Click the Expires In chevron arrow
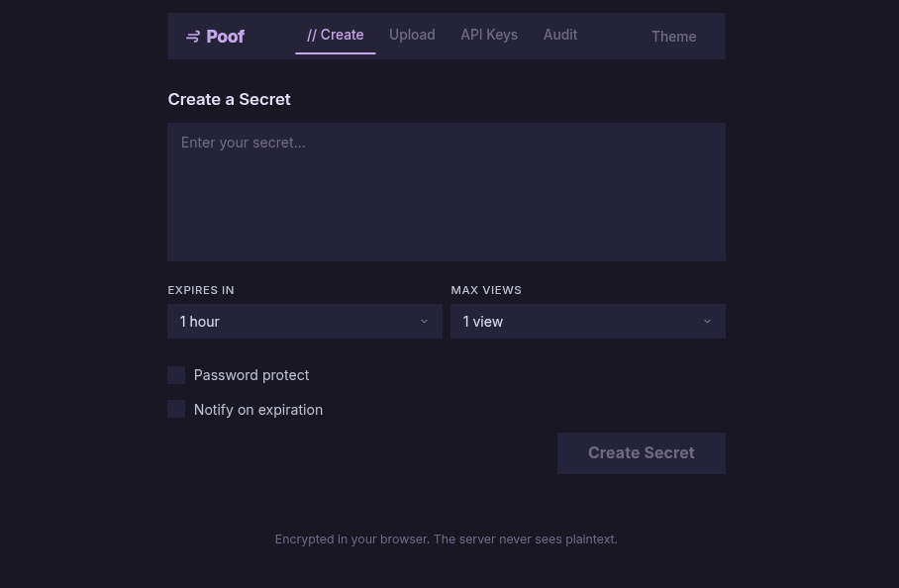Screen dimensions: 899x588 (425, 322)
